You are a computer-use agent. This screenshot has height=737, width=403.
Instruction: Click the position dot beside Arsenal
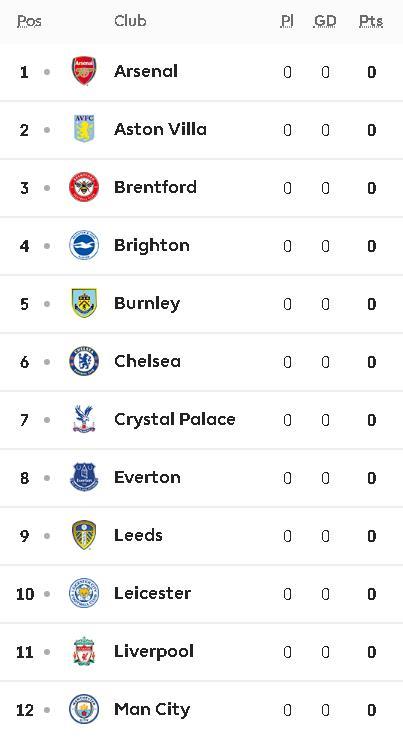47,72
